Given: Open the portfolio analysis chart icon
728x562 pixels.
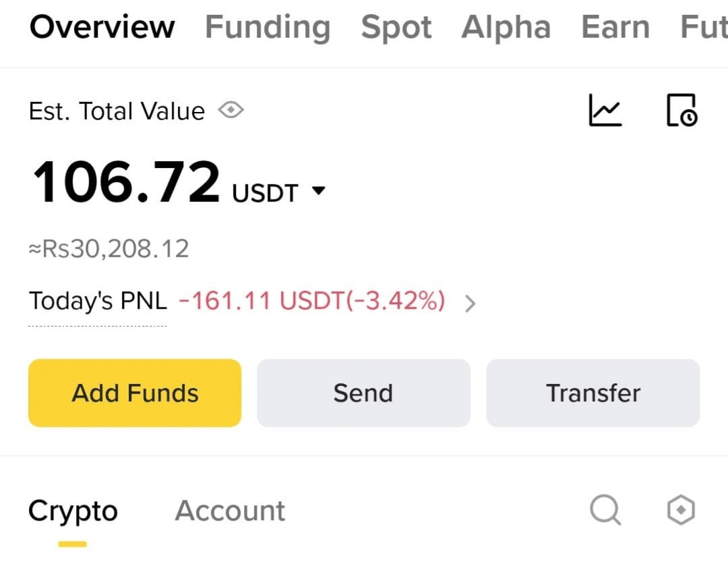Looking at the screenshot, I should [605, 110].
